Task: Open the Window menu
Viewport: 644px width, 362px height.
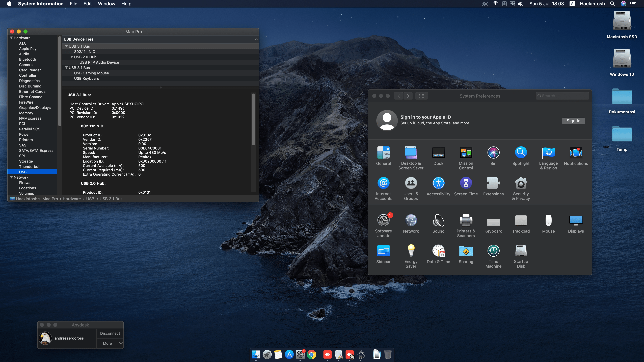Action: click(x=106, y=4)
